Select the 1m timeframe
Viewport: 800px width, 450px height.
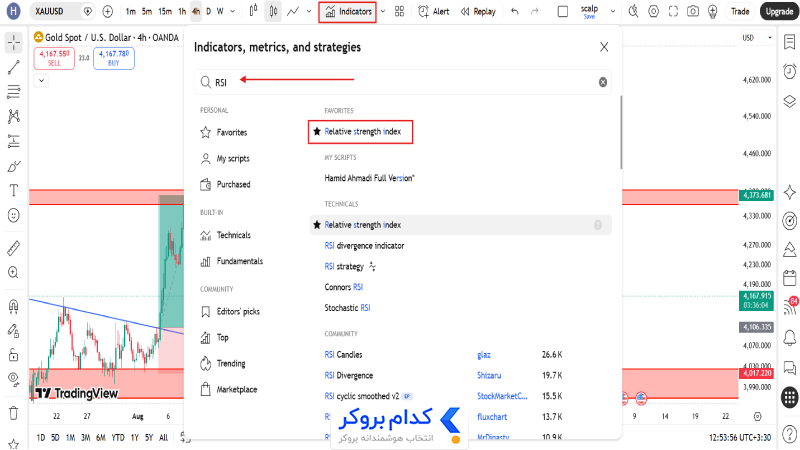[x=131, y=11]
